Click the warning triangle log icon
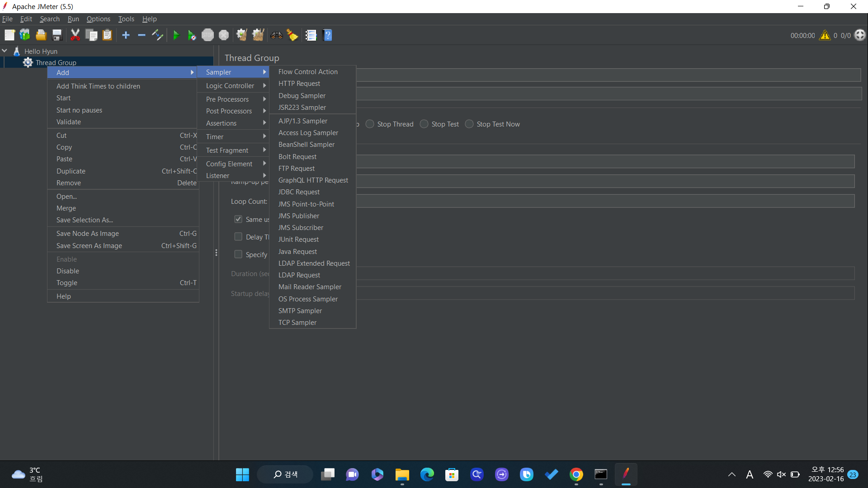 (x=825, y=35)
